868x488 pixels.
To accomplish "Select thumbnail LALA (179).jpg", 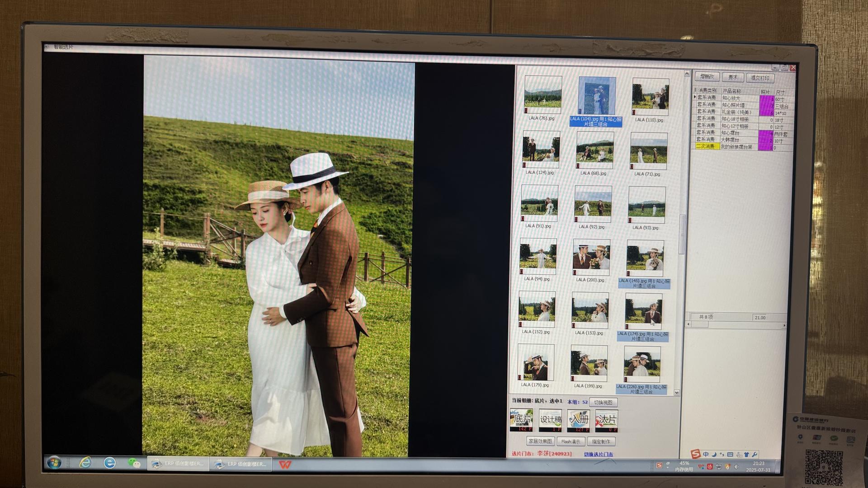I will [x=536, y=362].
